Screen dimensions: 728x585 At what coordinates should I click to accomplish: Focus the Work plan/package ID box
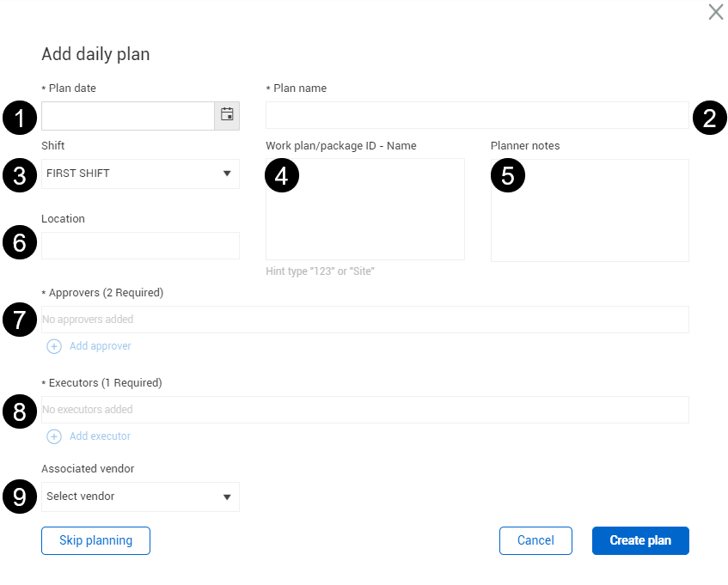[x=365, y=210]
